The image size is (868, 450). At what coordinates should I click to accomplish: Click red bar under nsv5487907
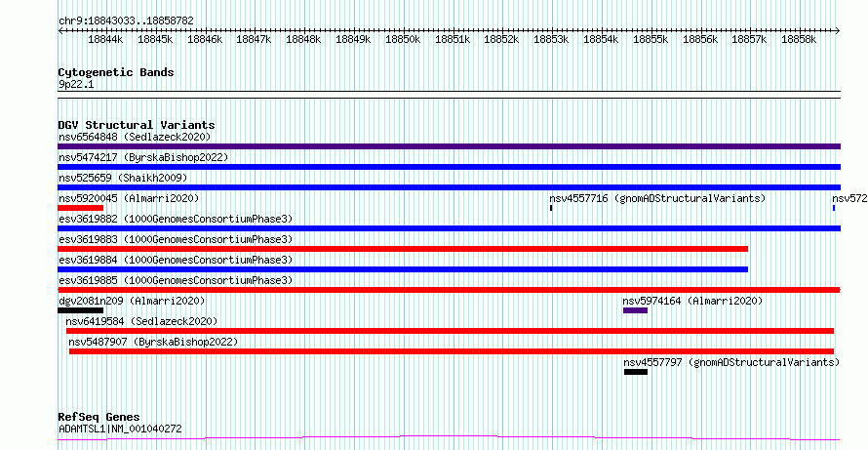tap(452, 351)
